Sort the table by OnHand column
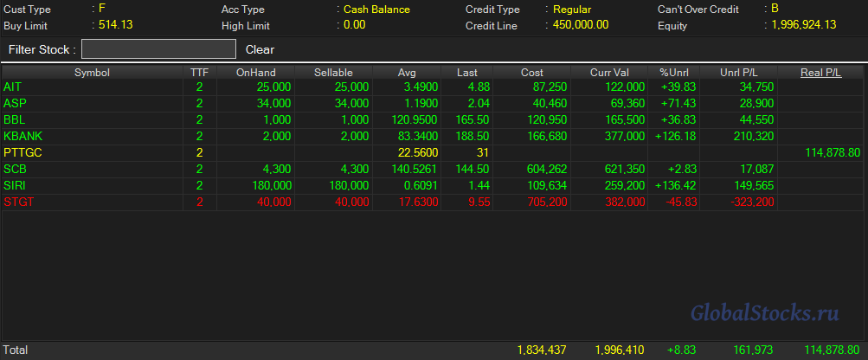 pyautogui.click(x=256, y=73)
